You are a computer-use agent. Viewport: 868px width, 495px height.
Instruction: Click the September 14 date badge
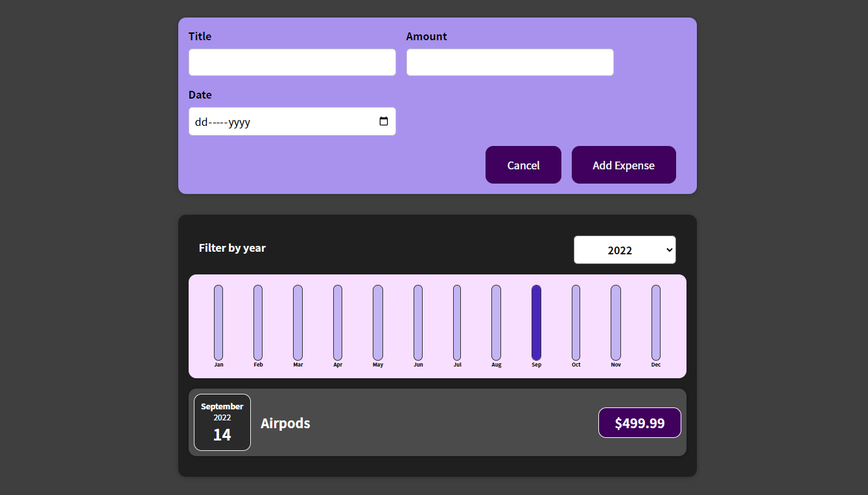pyautogui.click(x=222, y=422)
